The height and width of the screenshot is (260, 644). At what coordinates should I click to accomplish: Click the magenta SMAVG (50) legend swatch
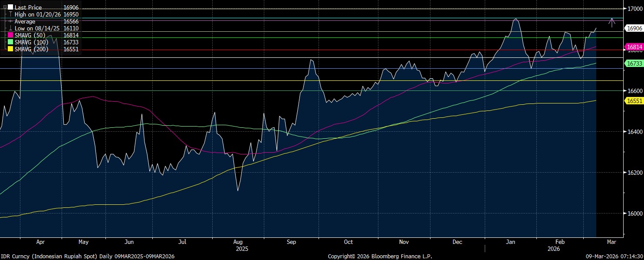click(x=10, y=35)
